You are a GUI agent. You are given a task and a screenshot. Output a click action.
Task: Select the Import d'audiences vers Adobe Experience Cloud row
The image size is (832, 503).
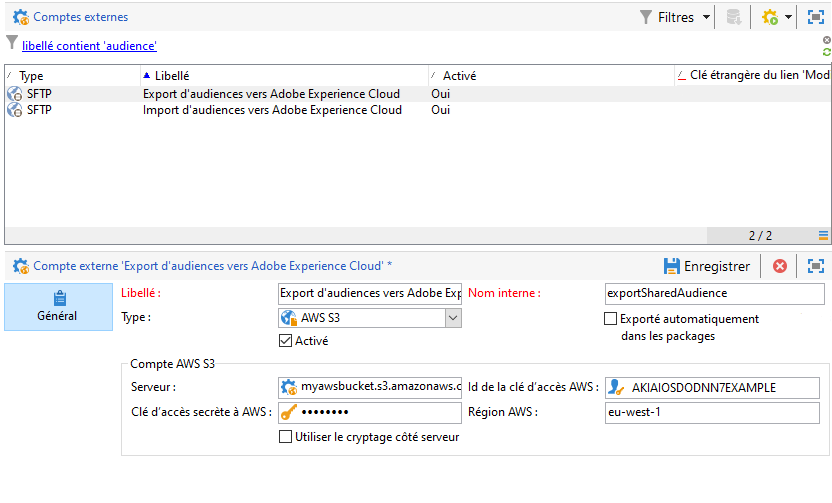(271, 110)
